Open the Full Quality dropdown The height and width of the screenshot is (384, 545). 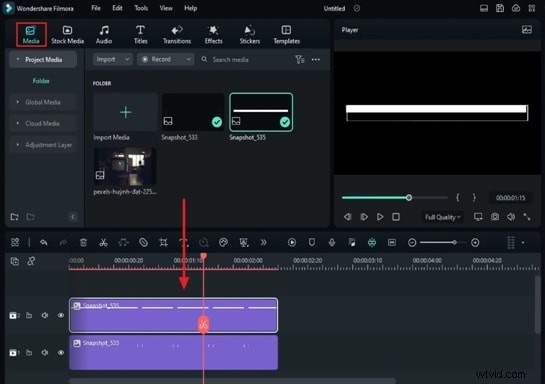442,217
